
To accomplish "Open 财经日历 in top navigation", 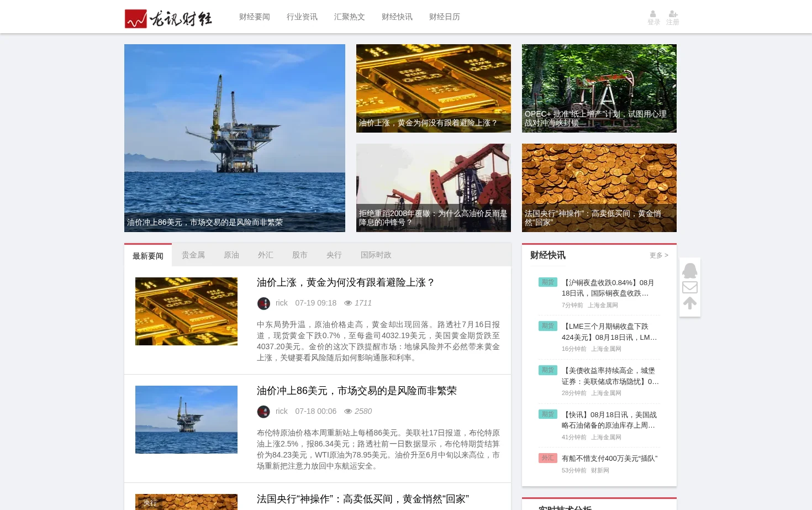I will click(x=445, y=17).
